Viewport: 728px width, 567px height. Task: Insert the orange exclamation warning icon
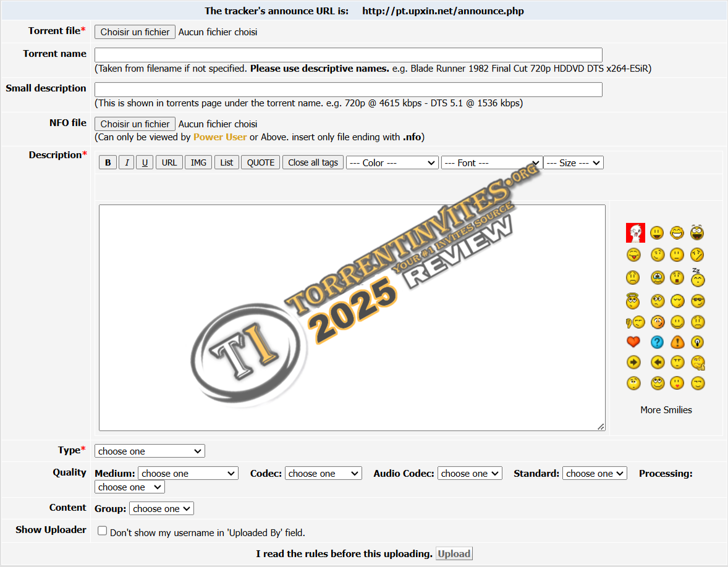point(677,342)
